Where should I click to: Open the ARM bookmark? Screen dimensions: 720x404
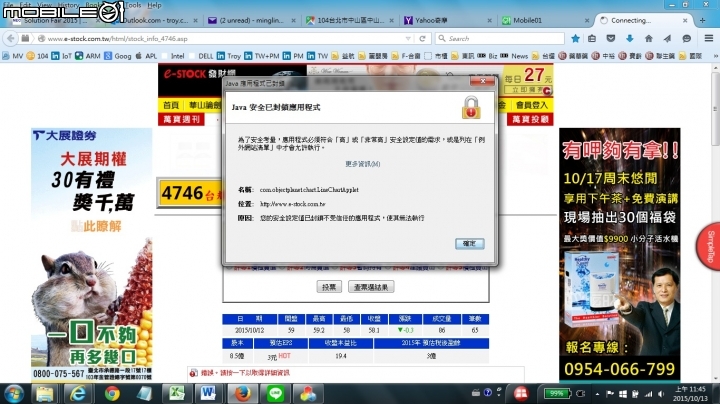[88, 56]
